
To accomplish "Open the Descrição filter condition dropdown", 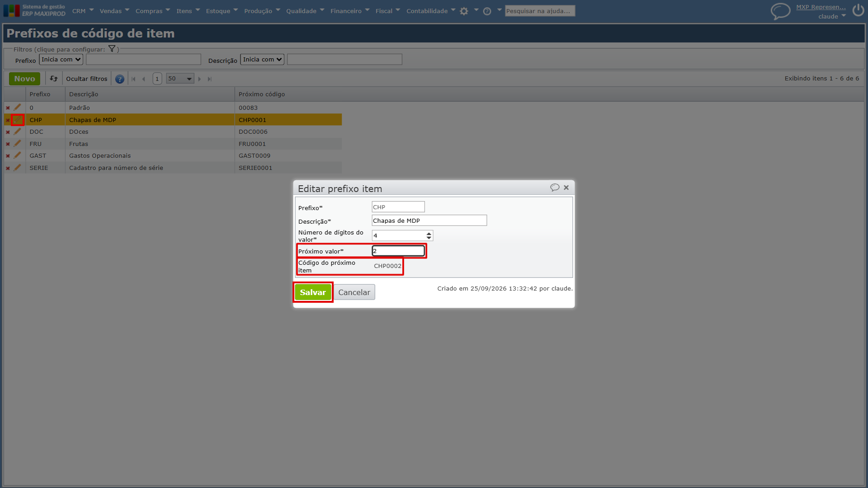I will click(262, 59).
